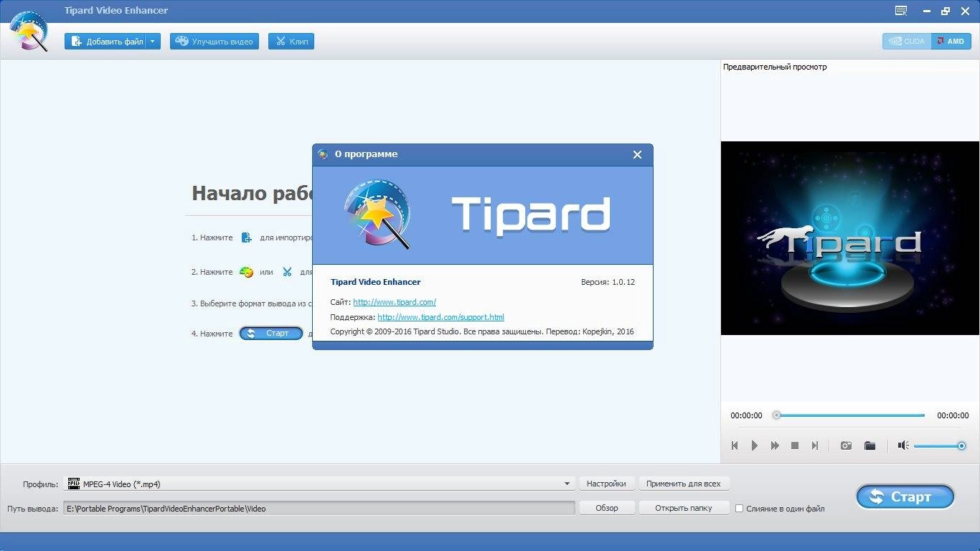Click the large Старт convert button
The width and height of the screenshot is (980, 551).
coord(905,496)
